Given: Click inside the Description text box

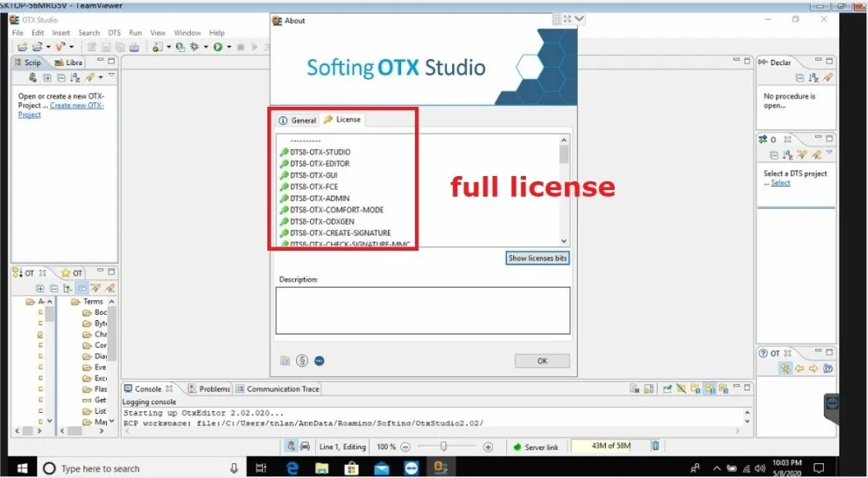Looking at the screenshot, I should (x=423, y=311).
